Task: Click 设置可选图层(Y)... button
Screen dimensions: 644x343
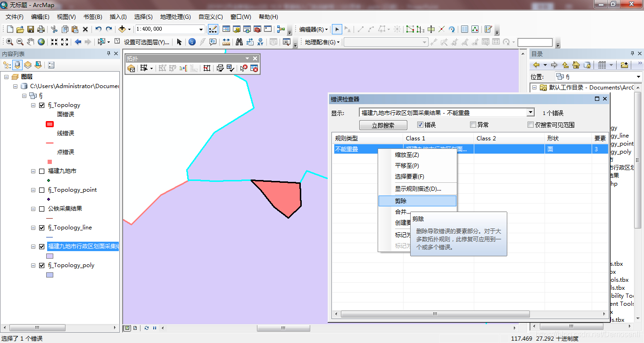Action: (x=147, y=42)
